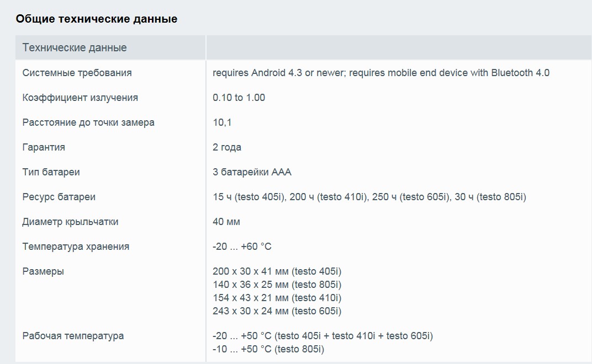Click the "Гарантия" row label
592x364 pixels.
pos(44,147)
